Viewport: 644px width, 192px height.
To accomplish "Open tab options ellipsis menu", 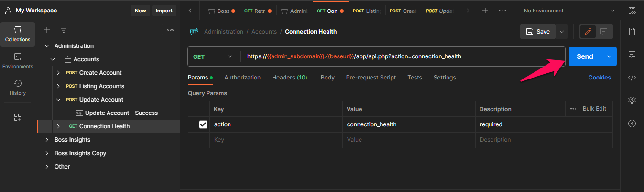I will coord(502,11).
